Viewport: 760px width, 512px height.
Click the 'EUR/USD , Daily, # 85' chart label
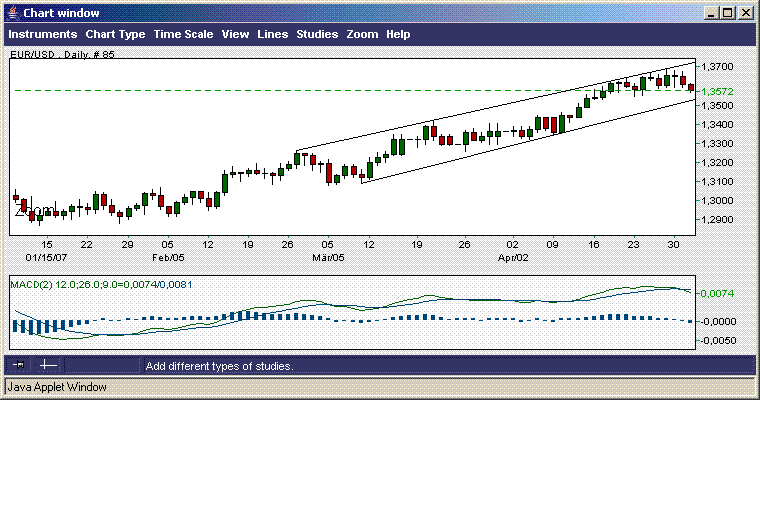(x=63, y=54)
